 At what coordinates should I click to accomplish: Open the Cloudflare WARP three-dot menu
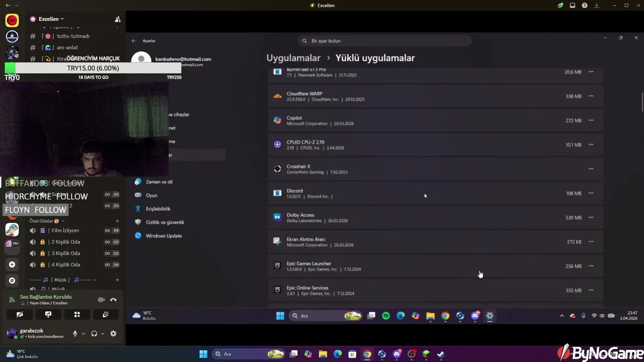(x=591, y=96)
